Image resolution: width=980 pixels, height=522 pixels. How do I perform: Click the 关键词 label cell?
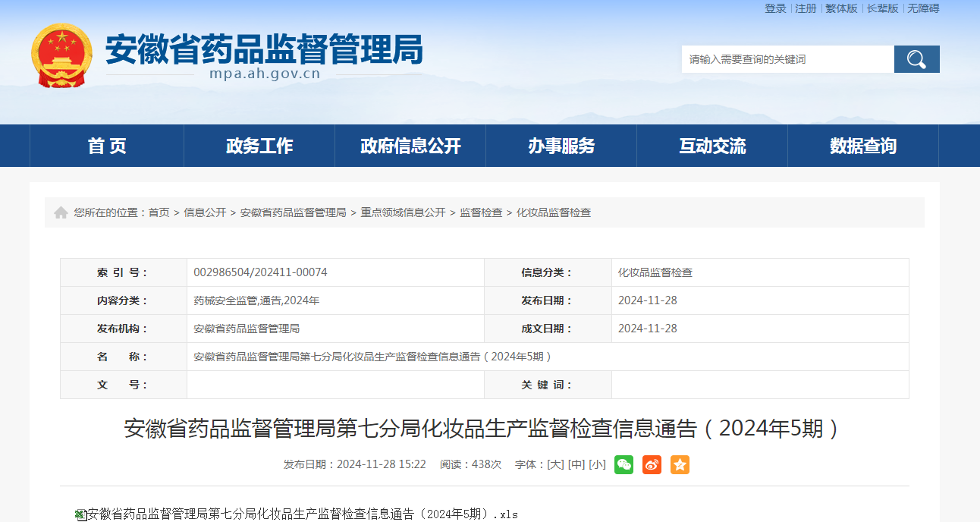click(548, 385)
